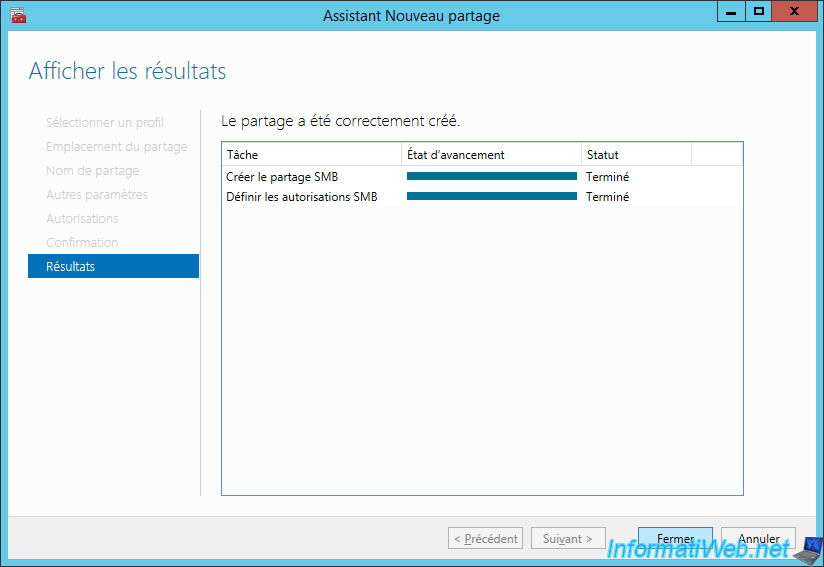Click the Fermer button
The width and height of the screenshot is (824, 567).
pyautogui.click(x=675, y=538)
